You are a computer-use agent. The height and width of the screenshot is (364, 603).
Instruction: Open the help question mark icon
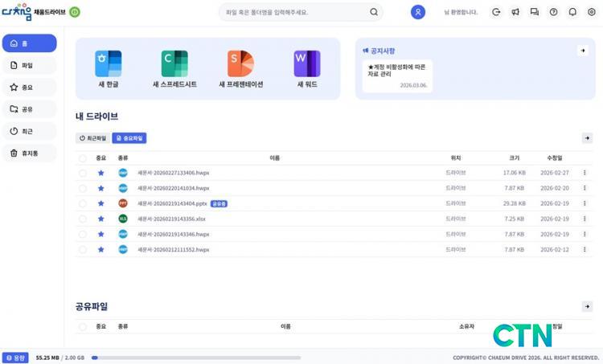(553, 12)
